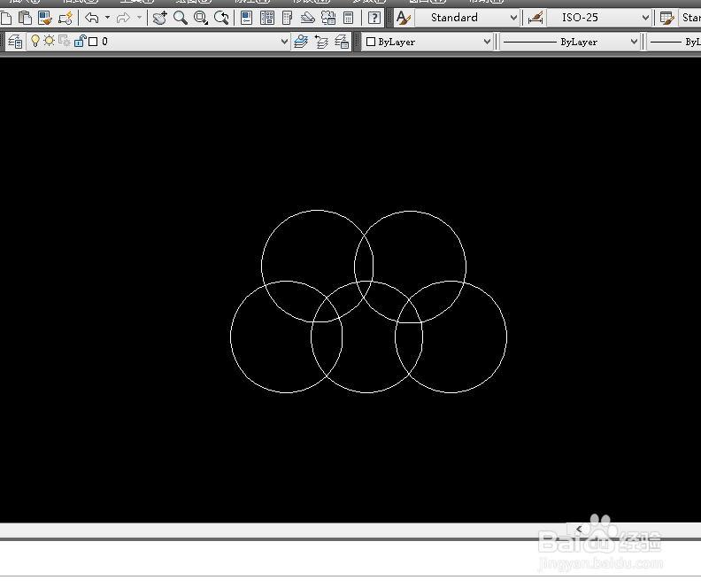
Task: Toggle freeze sun icon for layer 0
Action: (x=49, y=41)
